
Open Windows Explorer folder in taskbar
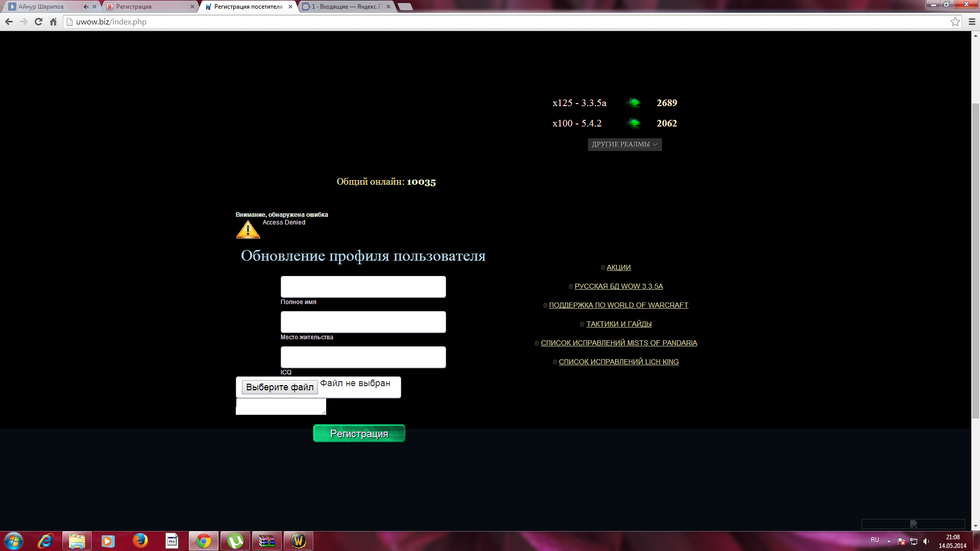[77, 541]
